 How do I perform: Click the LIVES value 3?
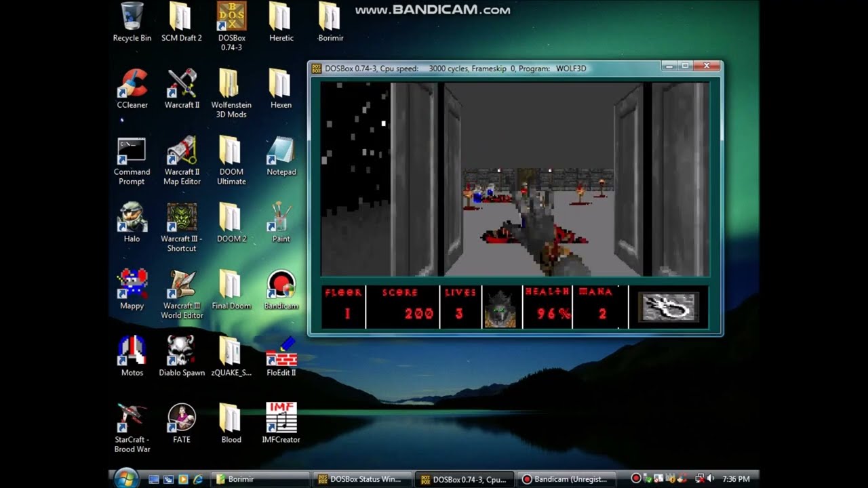point(459,314)
